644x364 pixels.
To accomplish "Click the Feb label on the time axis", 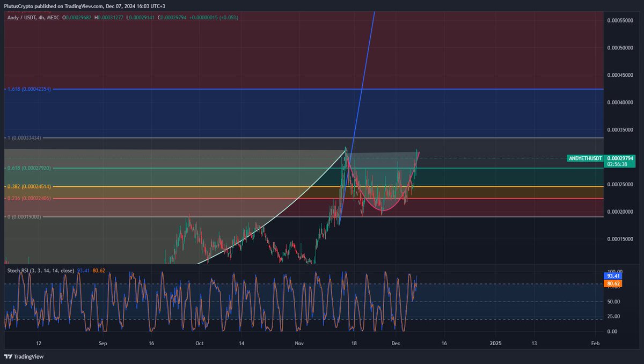I will (x=595, y=343).
